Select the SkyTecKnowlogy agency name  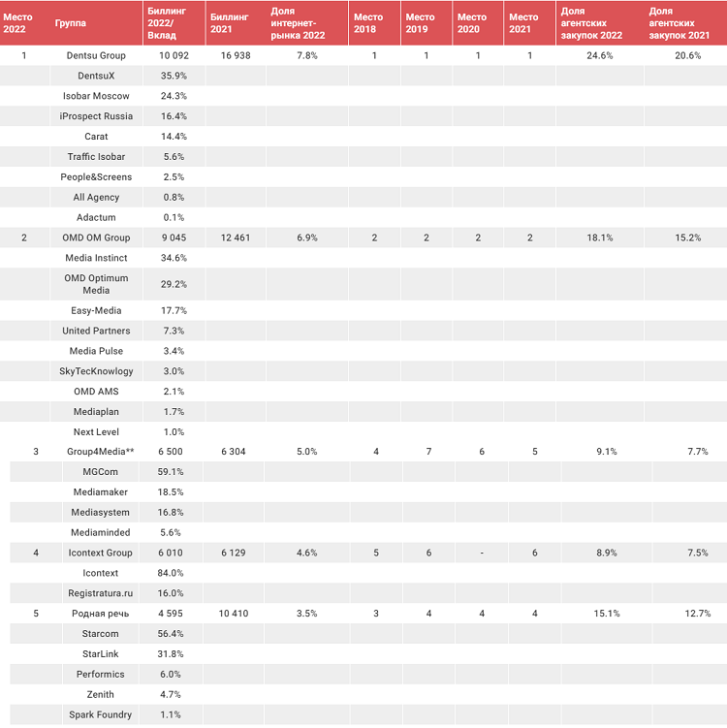coord(97,371)
